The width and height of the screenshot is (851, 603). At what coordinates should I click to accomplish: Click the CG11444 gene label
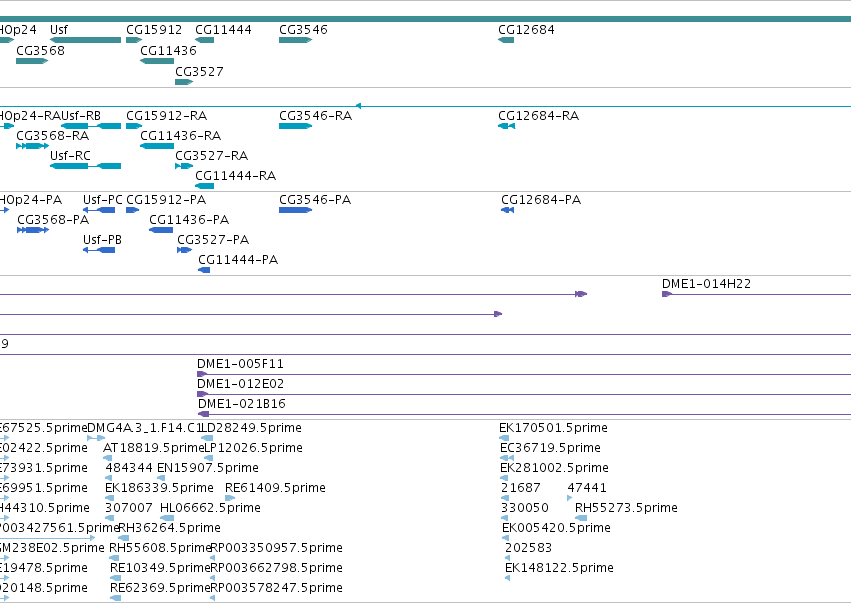click(x=223, y=30)
